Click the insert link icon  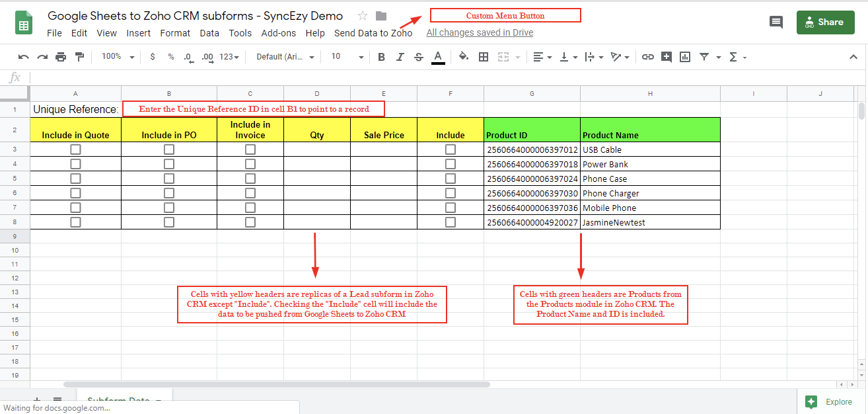pyautogui.click(x=648, y=57)
